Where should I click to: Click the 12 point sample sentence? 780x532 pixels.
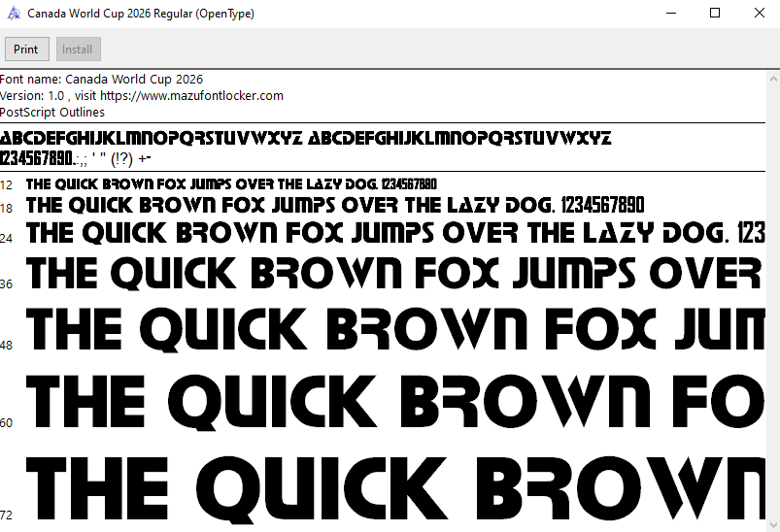[x=231, y=184]
